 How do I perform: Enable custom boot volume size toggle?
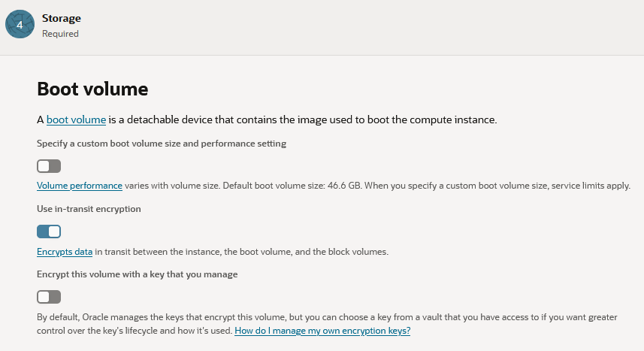[49, 166]
